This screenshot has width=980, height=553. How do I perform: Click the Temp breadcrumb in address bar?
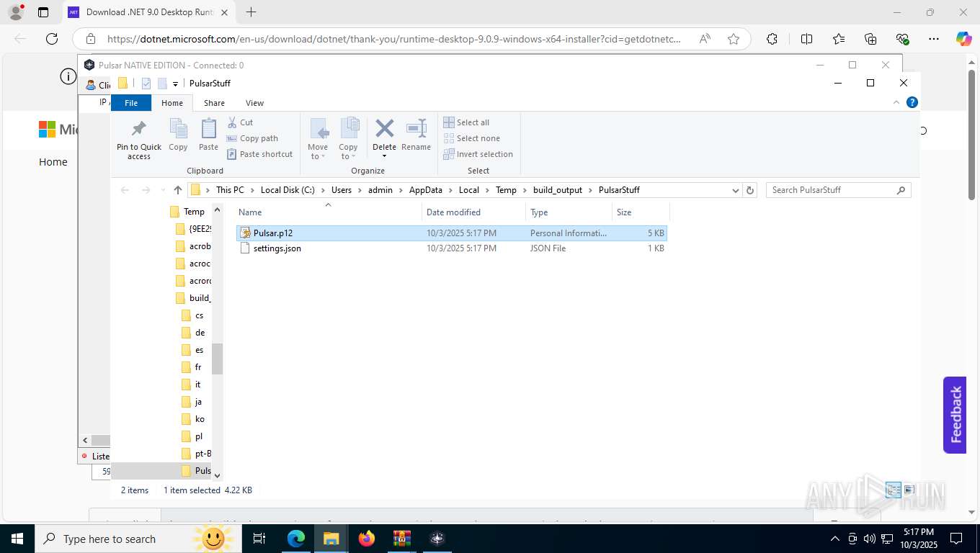click(x=506, y=190)
